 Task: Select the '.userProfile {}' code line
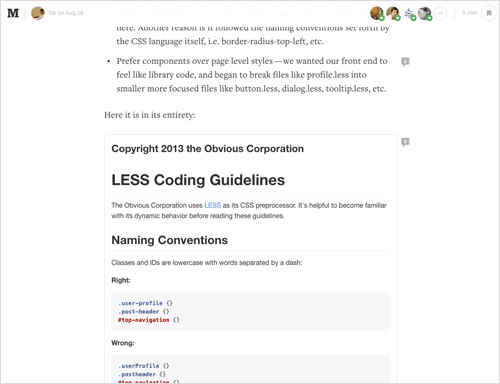point(144,366)
